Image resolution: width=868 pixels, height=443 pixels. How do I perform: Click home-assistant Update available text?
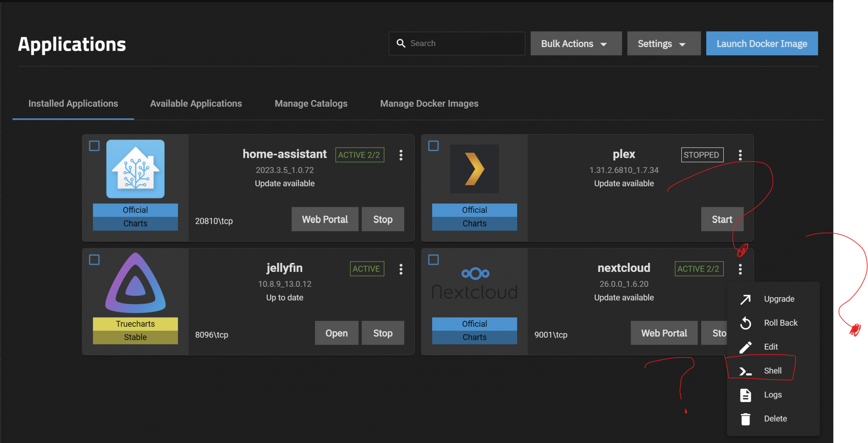pyautogui.click(x=285, y=184)
